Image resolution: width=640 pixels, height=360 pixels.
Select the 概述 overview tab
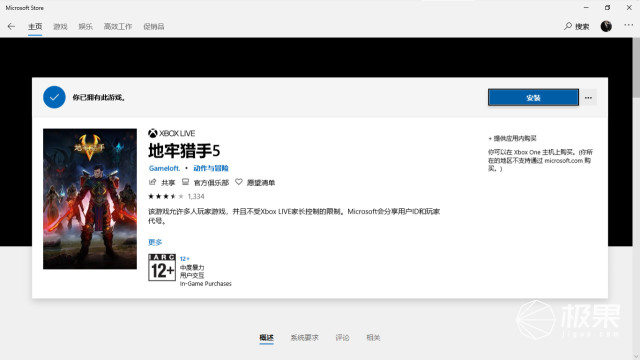[x=267, y=338]
